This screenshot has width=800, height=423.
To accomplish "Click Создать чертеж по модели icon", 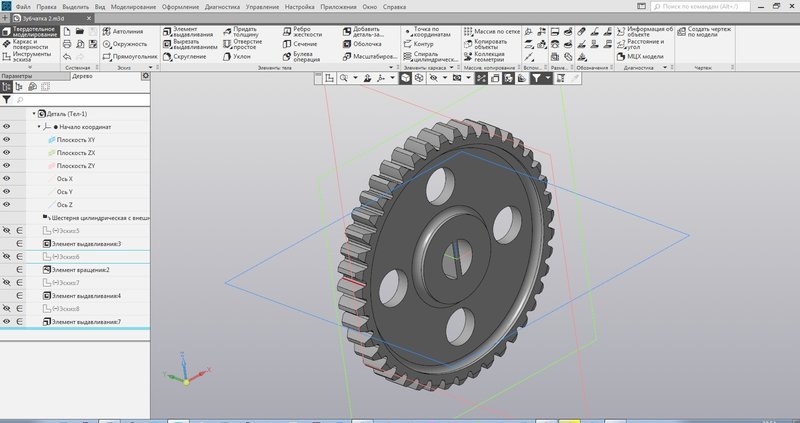I will (x=681, y=32).
